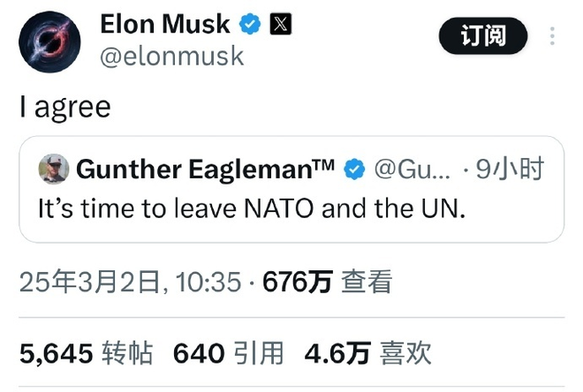Select the "I agree" post text
This screenshot has width=583, height=392.
click(x=65, y=108)
